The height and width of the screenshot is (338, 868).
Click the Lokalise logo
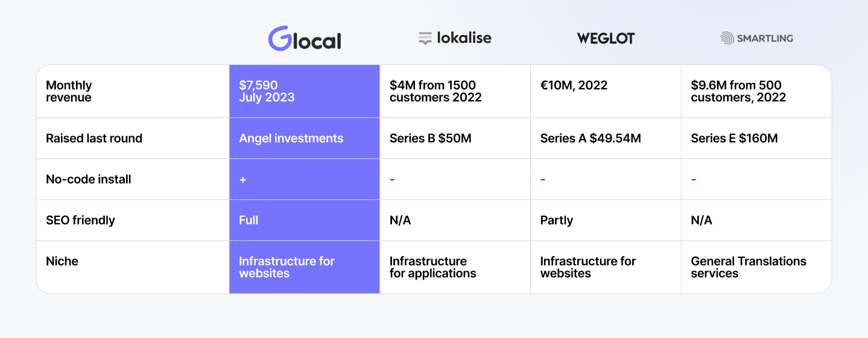[x=455, y=38]
